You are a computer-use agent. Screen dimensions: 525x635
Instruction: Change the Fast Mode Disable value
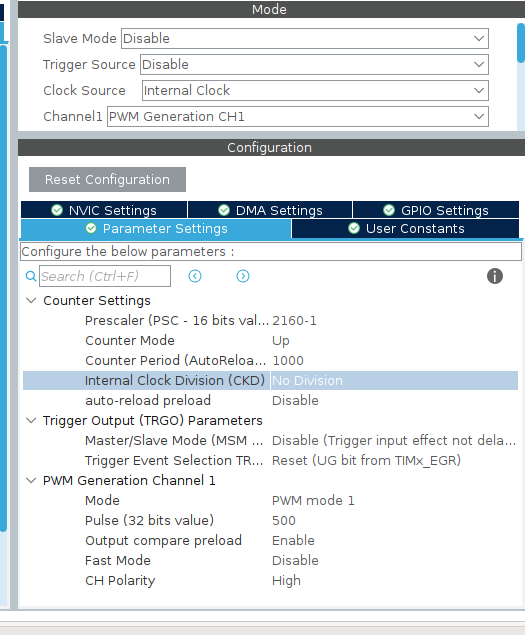click(295, 560)
